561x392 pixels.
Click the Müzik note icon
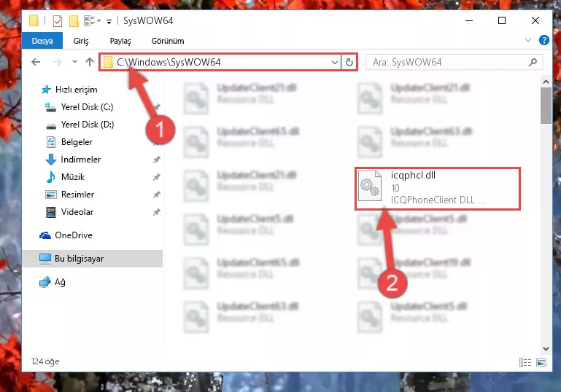pos(51,177)
